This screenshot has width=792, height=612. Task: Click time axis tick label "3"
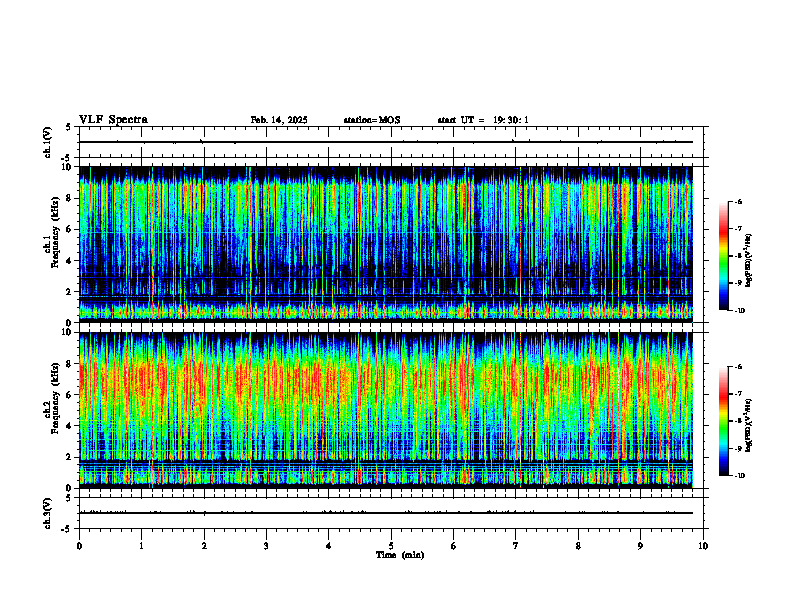click(266, 546)
